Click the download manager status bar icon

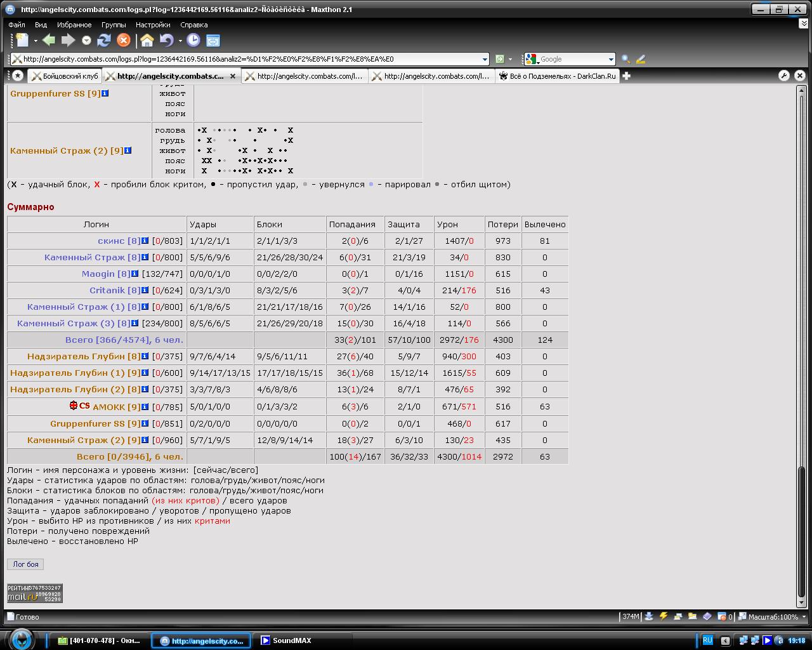[648, 616]
